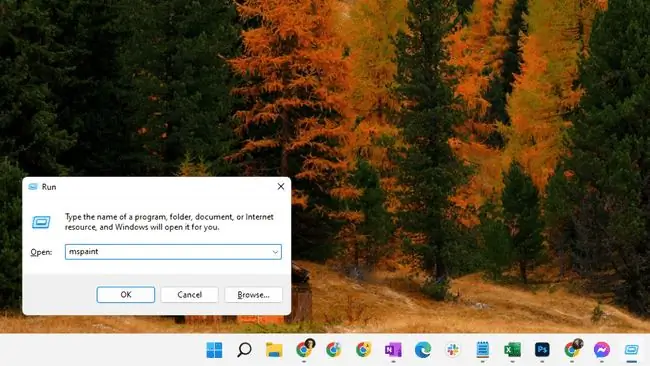Screen dimensions: 650x366
Task: Open Chrome with first profile picture badge
Action: pos(305,349)
